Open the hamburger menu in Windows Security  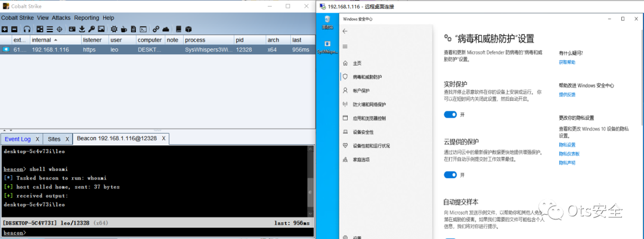(x=345, y=46)
